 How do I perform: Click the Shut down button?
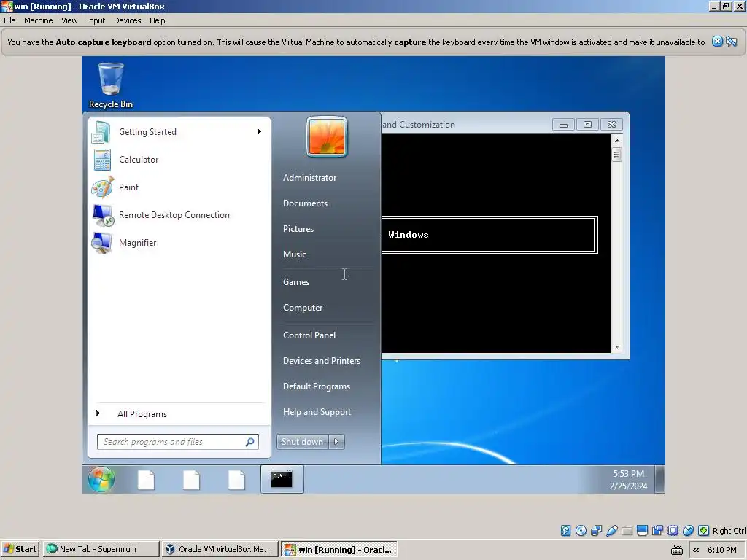[303, 442]
